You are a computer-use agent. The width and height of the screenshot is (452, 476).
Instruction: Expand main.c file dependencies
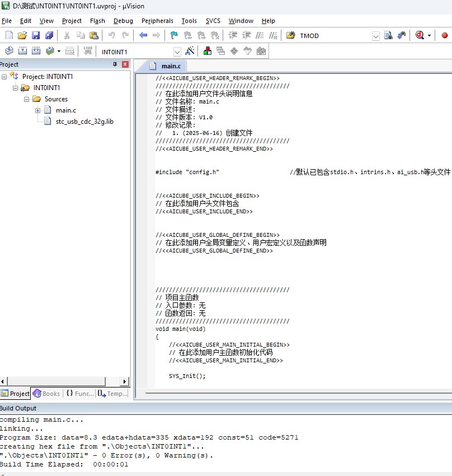click(x=38, y=110)
